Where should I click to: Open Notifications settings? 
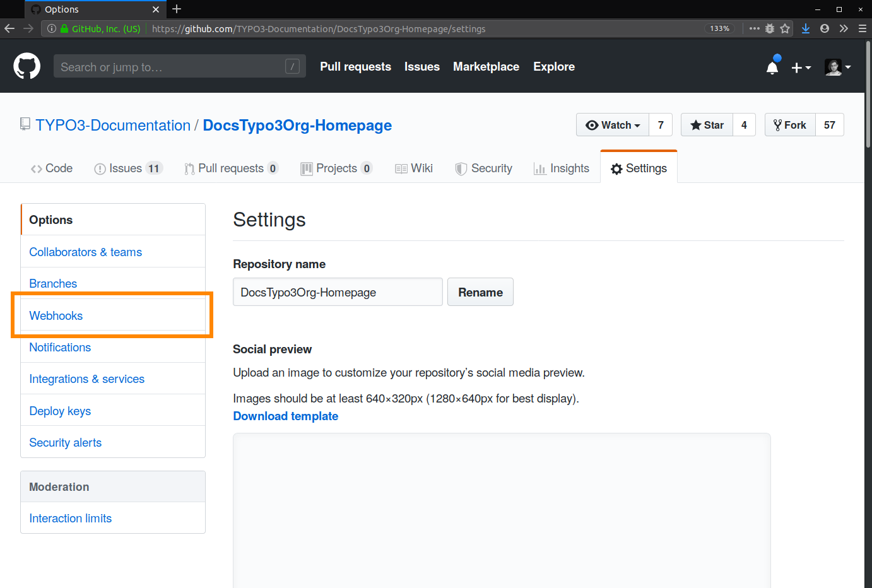click(113, 347)
